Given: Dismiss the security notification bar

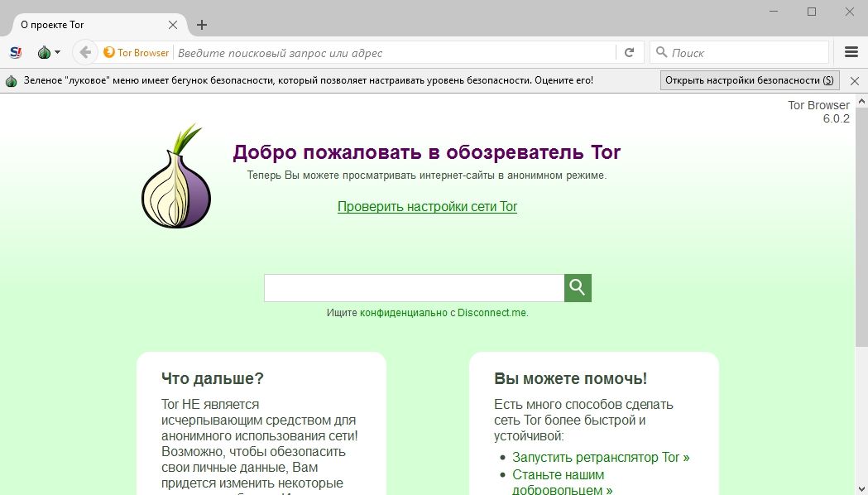Looking at the screenshot, I should pyautogui.click(x=855, y=81).
